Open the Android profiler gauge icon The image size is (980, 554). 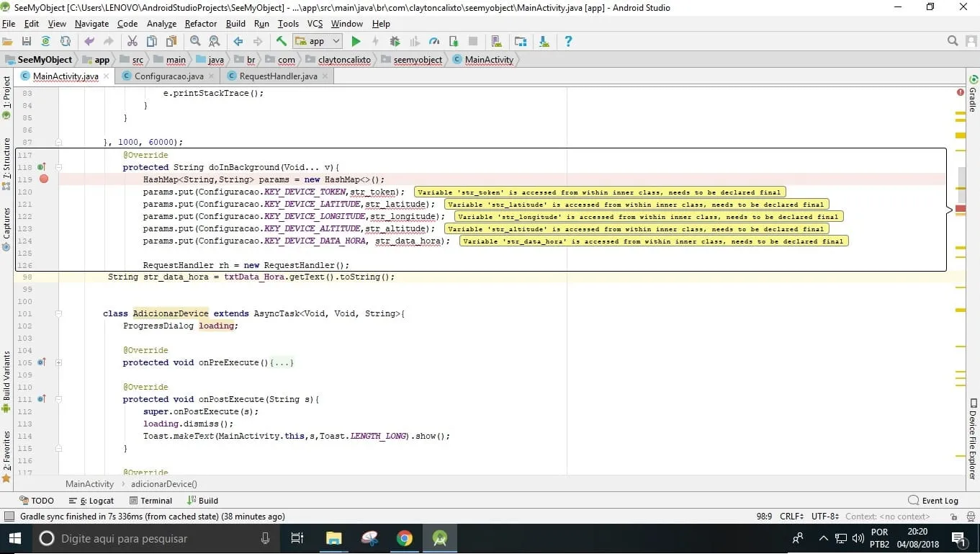pyautogui.click(x=434, y=42)
